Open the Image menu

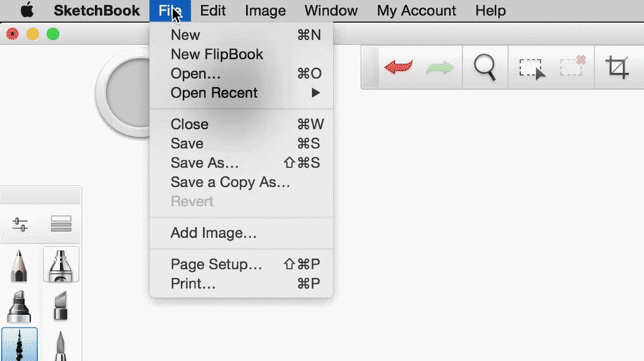coord(265,11)
